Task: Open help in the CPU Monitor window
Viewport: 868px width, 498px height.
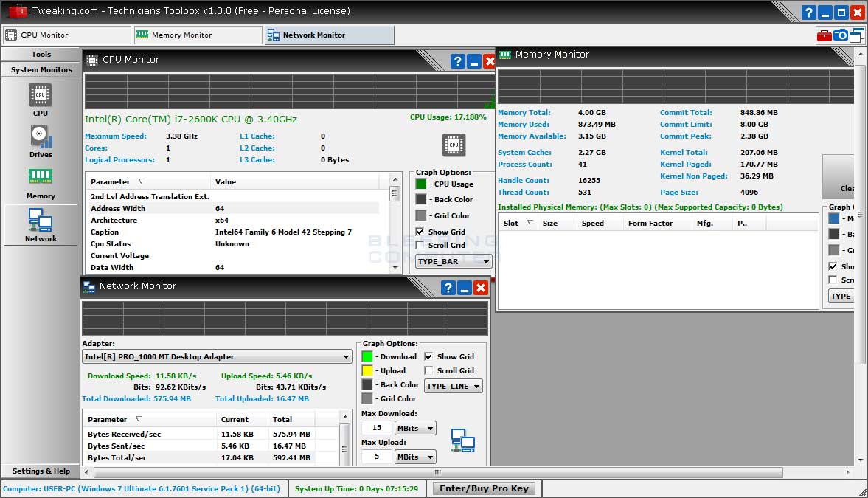Action: [457, 61]
